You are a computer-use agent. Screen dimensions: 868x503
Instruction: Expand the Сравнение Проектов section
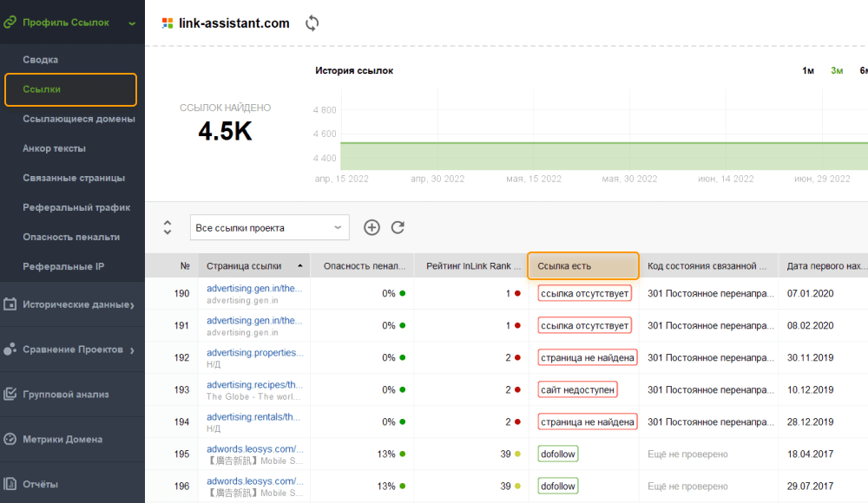(x=132, y=349)
